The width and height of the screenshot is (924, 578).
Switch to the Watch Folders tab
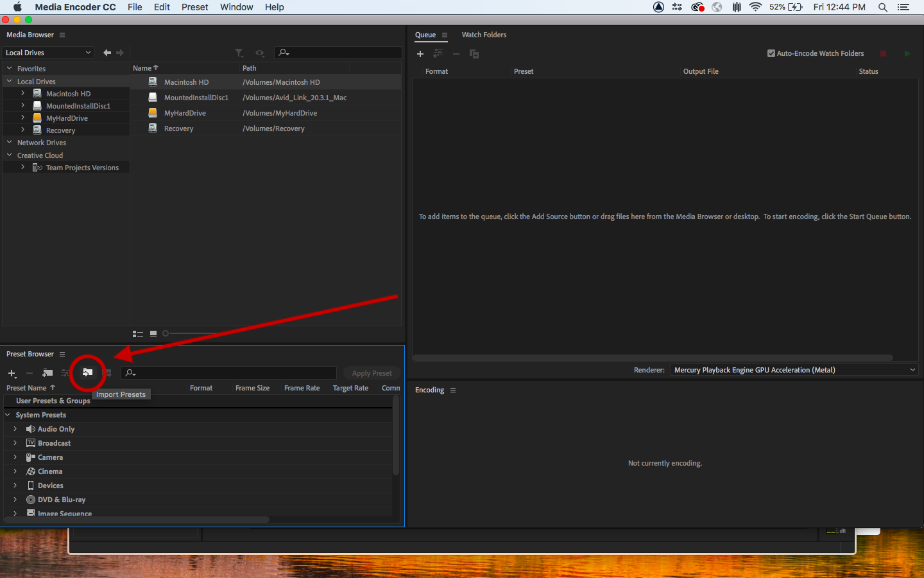tap(484, 35)
